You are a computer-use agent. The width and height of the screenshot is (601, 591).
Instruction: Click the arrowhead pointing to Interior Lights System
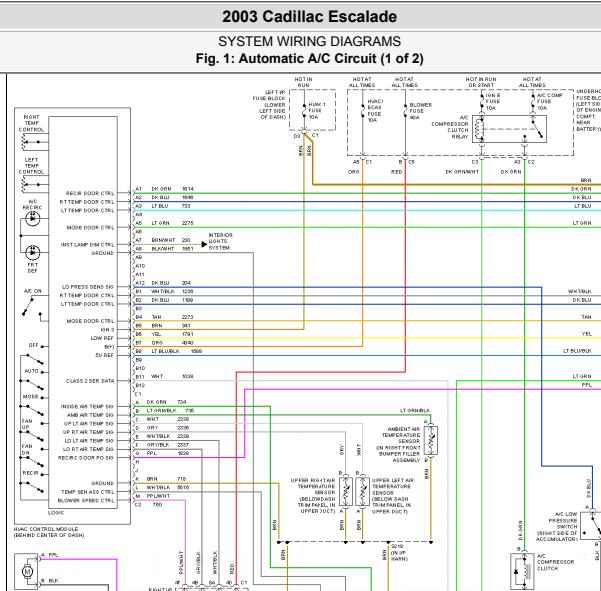point(204,244)
